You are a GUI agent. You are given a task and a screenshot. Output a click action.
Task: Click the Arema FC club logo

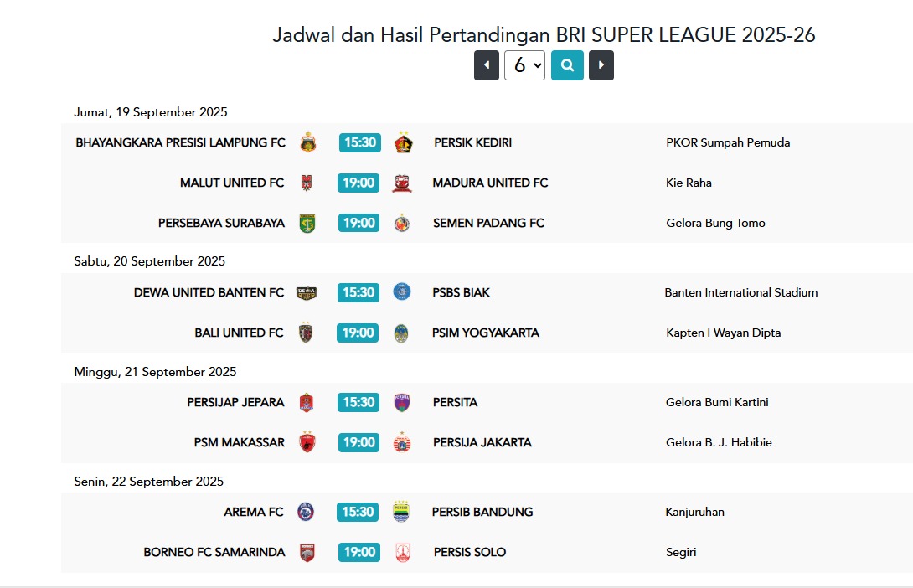point(306,512)
